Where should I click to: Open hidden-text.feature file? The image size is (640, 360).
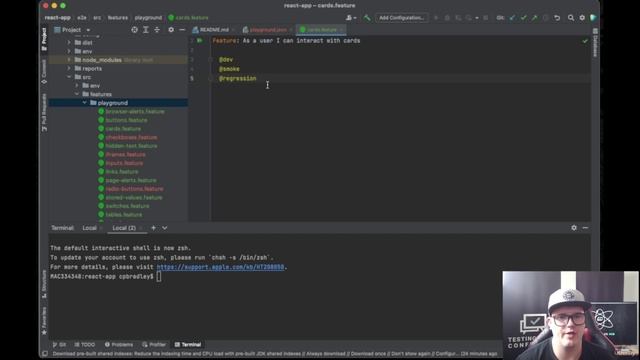click(x=131, y=146)
